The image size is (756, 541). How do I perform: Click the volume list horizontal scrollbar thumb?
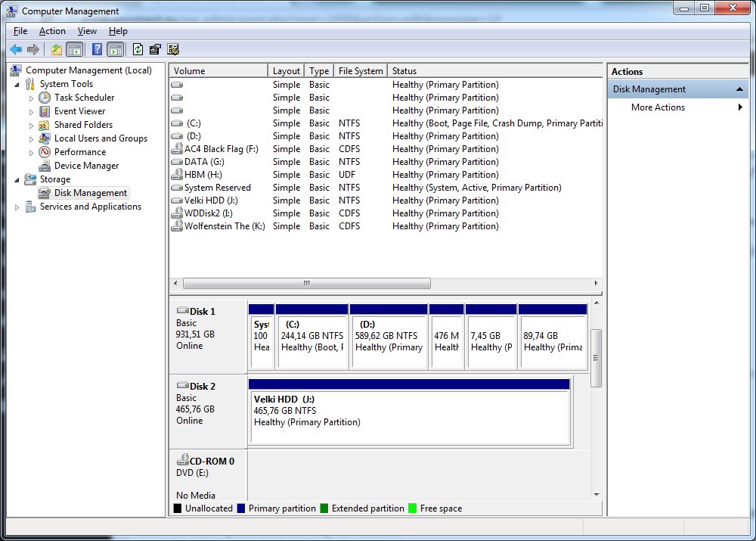[x=307, y=283]
